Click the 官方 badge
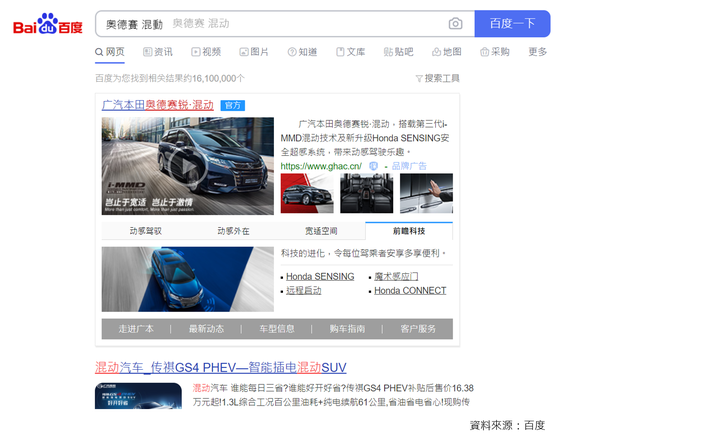The image size is (720, 439). (x=233, y=106)
